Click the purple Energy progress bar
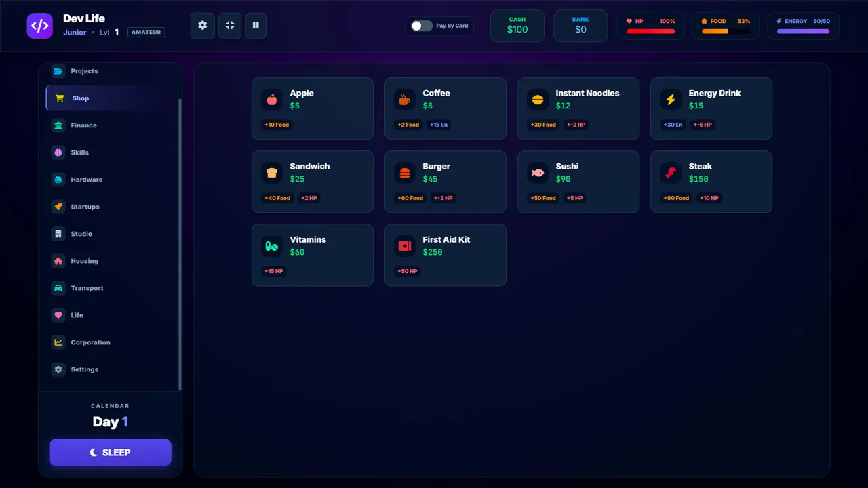 pyautogui.click(x=804, y=31)
